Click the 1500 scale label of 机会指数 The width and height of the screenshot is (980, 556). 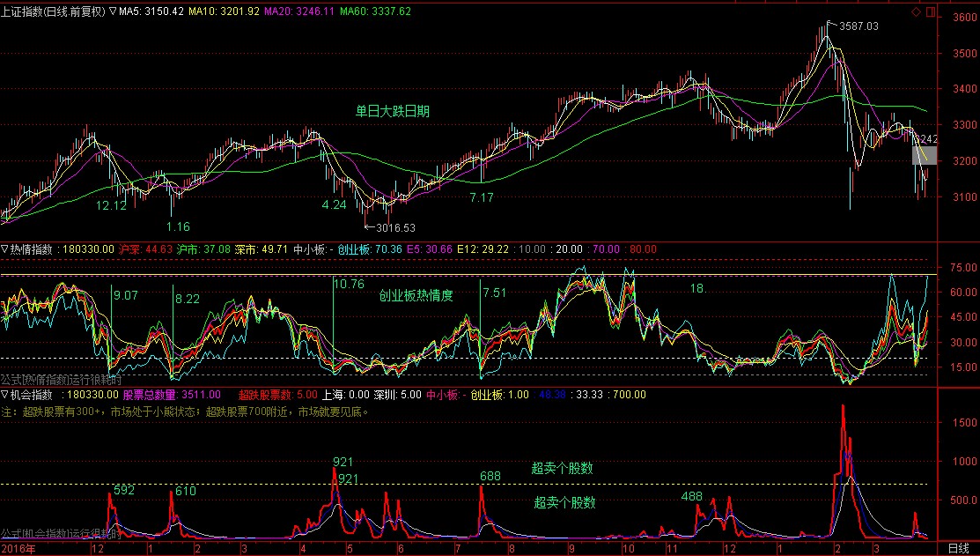click(964, 424)
